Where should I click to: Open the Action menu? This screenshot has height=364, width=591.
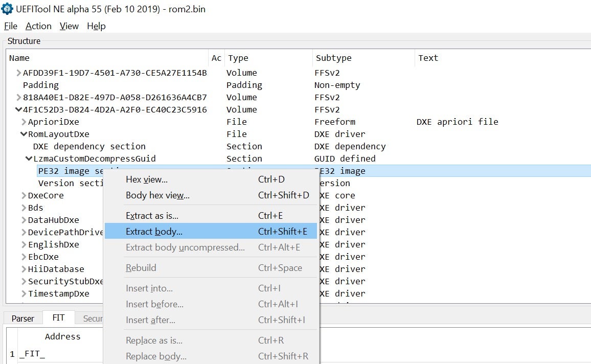(x=38, y=26)
